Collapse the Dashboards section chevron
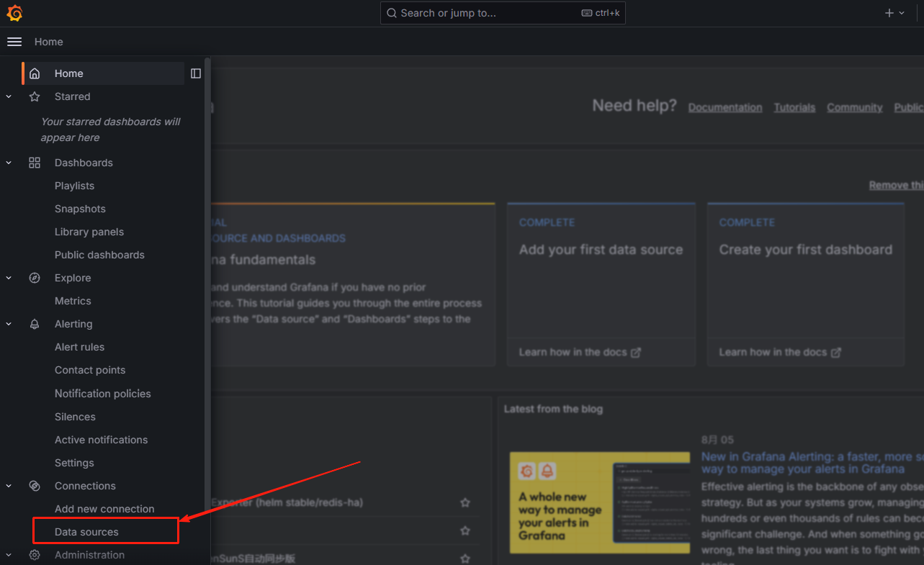924x565 pixels. [x=9, y=163]
